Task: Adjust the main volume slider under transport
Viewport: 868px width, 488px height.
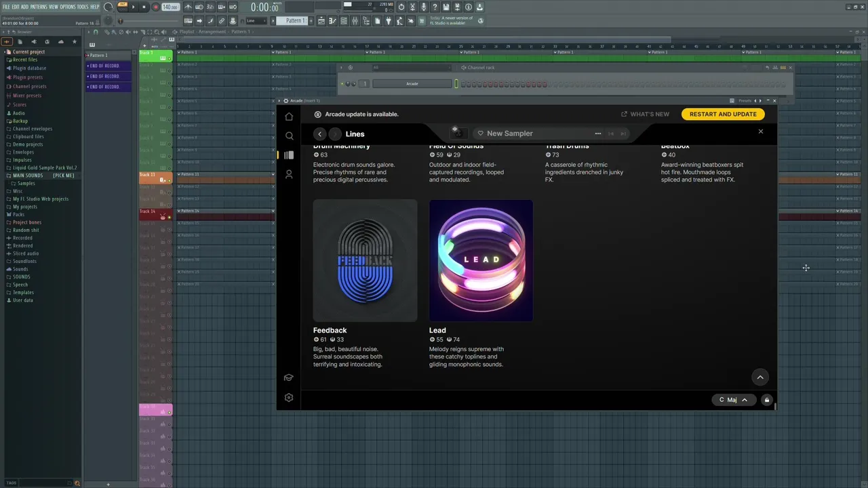Action: pyautogui.click(x=149, y=20)
